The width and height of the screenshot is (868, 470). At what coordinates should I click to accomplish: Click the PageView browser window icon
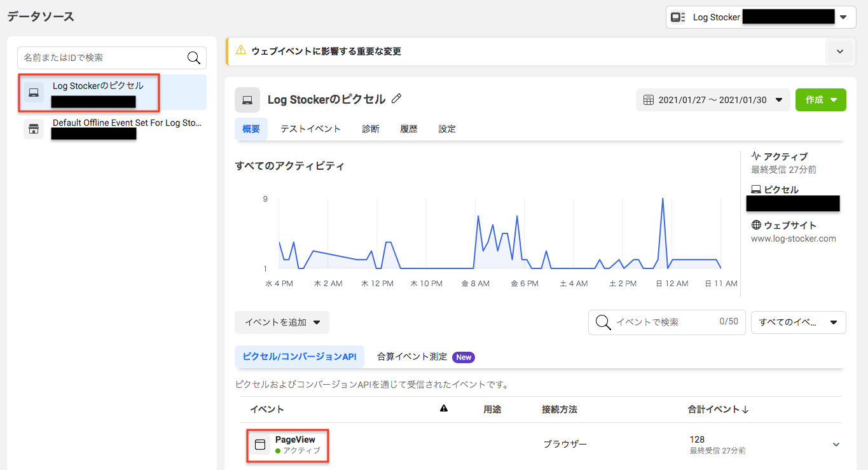pyautogui.click(x=260, y=445)
